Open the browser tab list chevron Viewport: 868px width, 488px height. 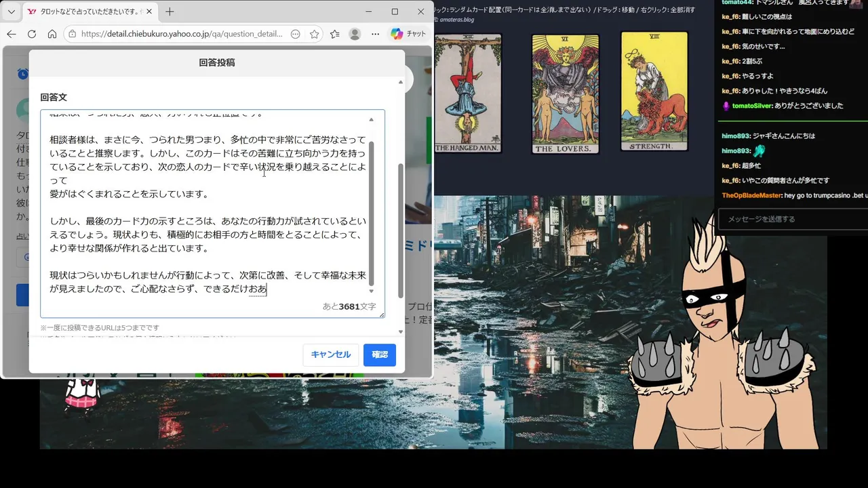coord(12,12)
